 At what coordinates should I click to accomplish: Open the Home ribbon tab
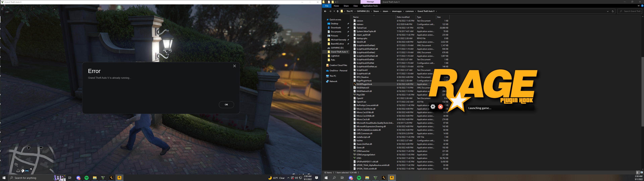336,6
